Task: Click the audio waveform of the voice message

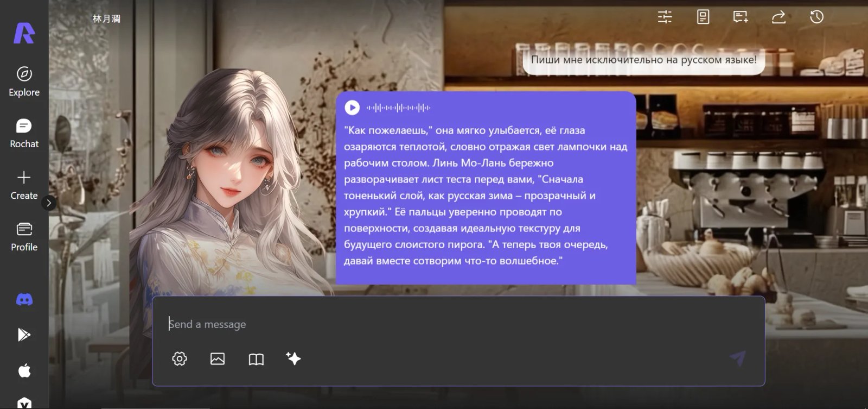Action: click(398, 108)
